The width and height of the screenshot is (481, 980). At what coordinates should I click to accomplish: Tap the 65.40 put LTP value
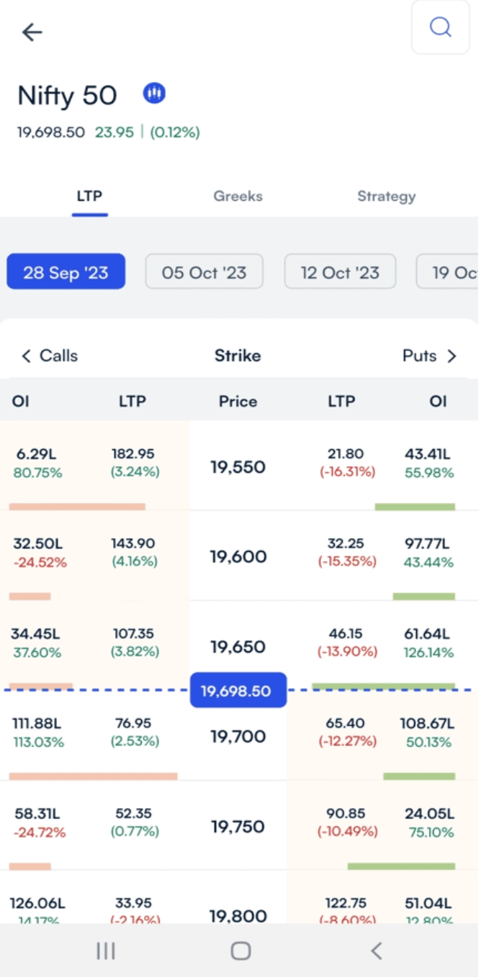click(346, 723)
